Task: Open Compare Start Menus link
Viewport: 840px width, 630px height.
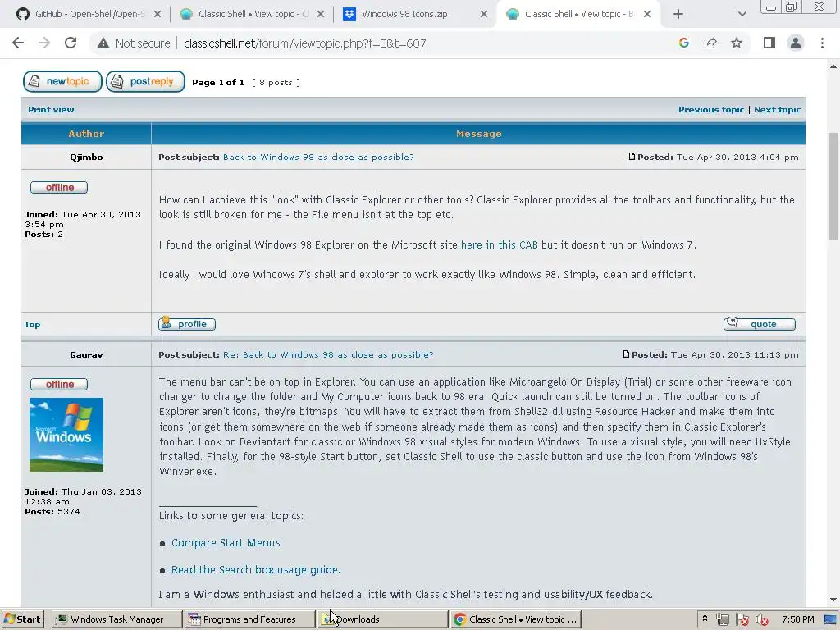Action: [x=226, y=543]
